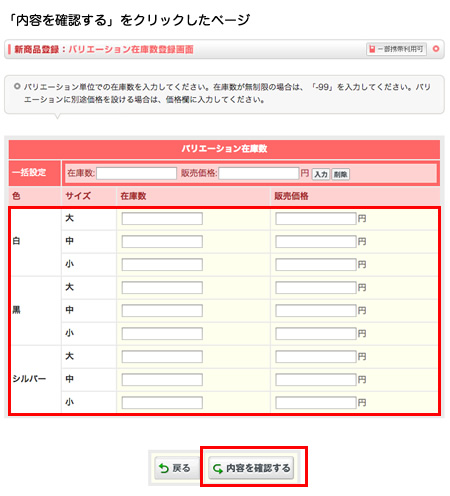
Task: Select price field for 黒 小
Action: click(316, 334)
